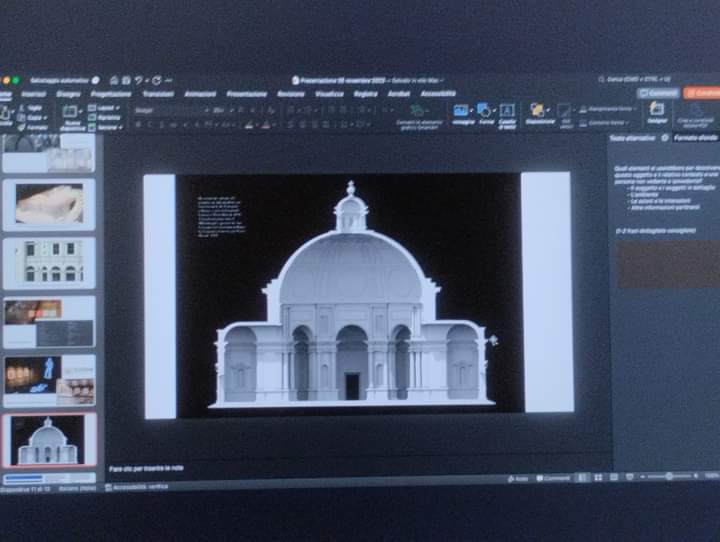Switch to the Testo alternativo pane tab
This screenshot has height=542, width=720.
[632, 138]
